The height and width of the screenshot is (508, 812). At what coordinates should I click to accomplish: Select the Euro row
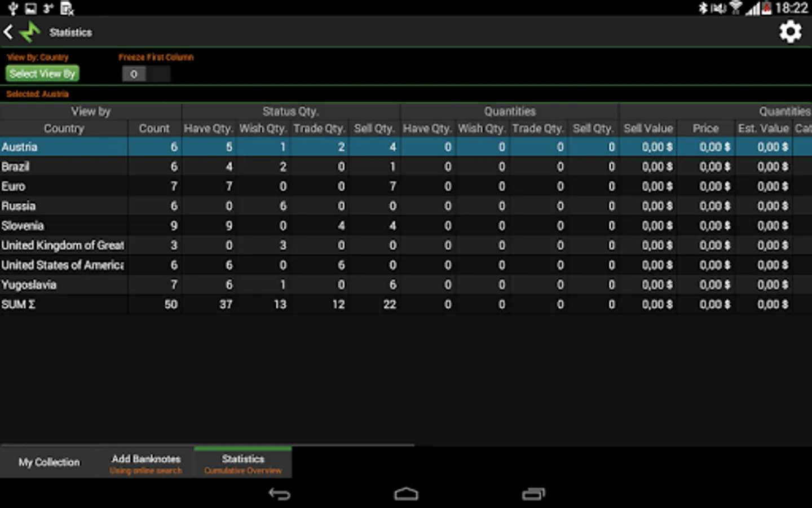pos(406,186)
